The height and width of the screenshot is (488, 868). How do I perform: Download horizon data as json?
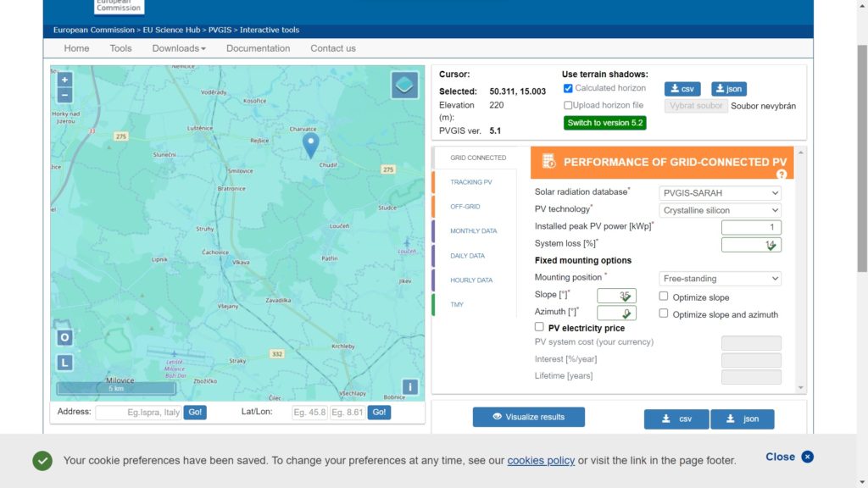point(729,88)
